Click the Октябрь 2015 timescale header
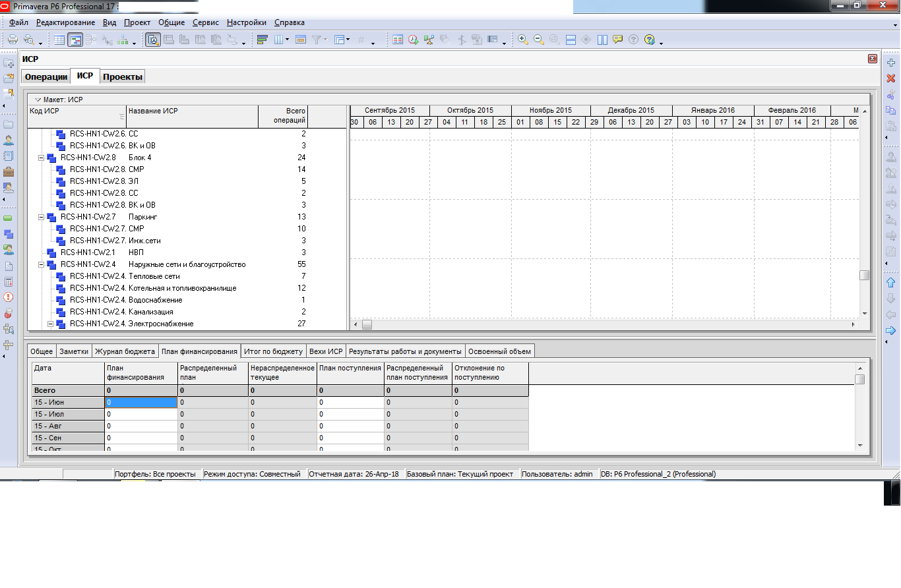Screen dimensions: 901x588 tap(470, 110)
